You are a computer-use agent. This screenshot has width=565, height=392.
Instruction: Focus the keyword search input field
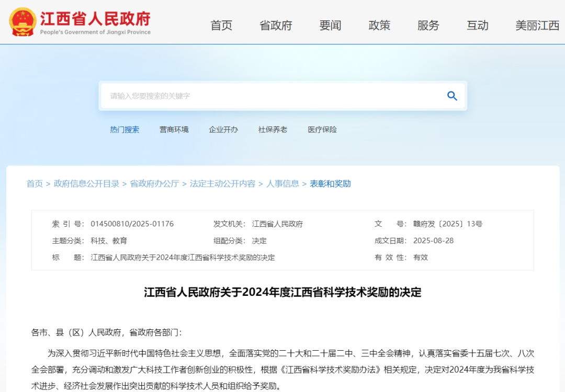tap(272, 96)
